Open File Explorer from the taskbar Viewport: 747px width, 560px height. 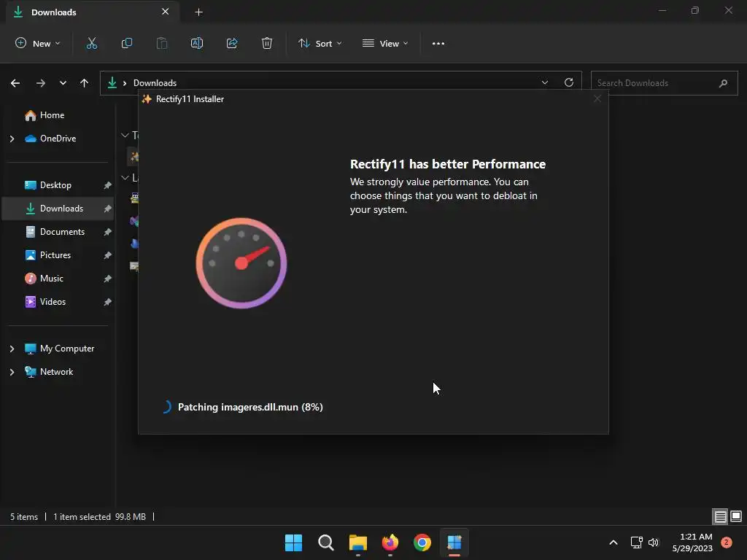point(357,542)
